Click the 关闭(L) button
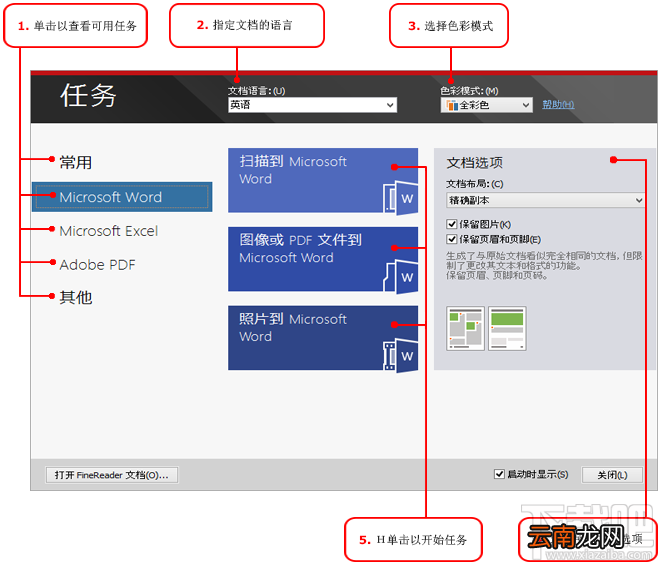661x565 pixels. (612, 475)
